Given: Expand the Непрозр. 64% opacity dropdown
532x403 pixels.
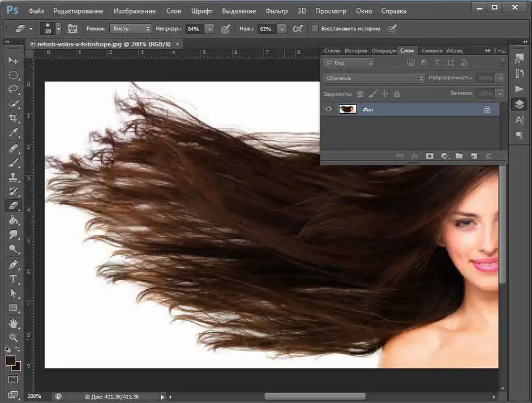Looking at the screenshot, I should 209,29.
